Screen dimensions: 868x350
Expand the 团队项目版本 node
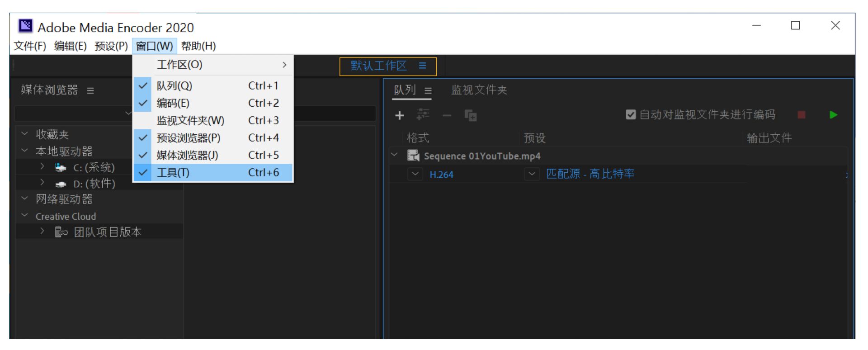[42, 231]
